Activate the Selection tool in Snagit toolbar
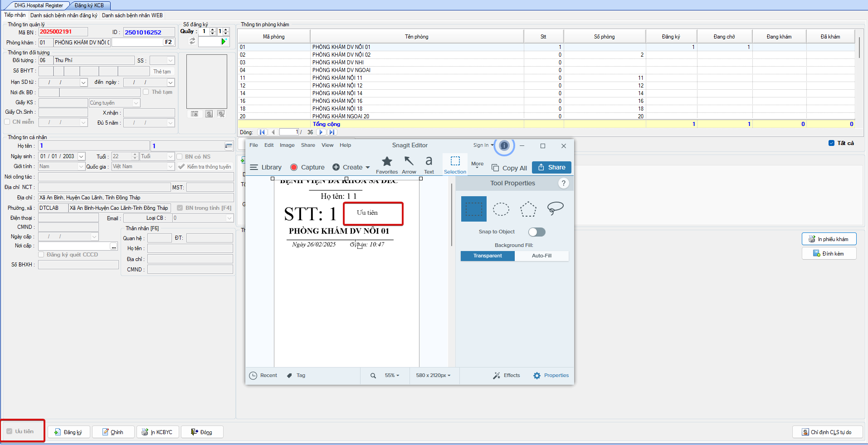The width and height of the screenshot is (868, 445). click(x=455, y=165)
